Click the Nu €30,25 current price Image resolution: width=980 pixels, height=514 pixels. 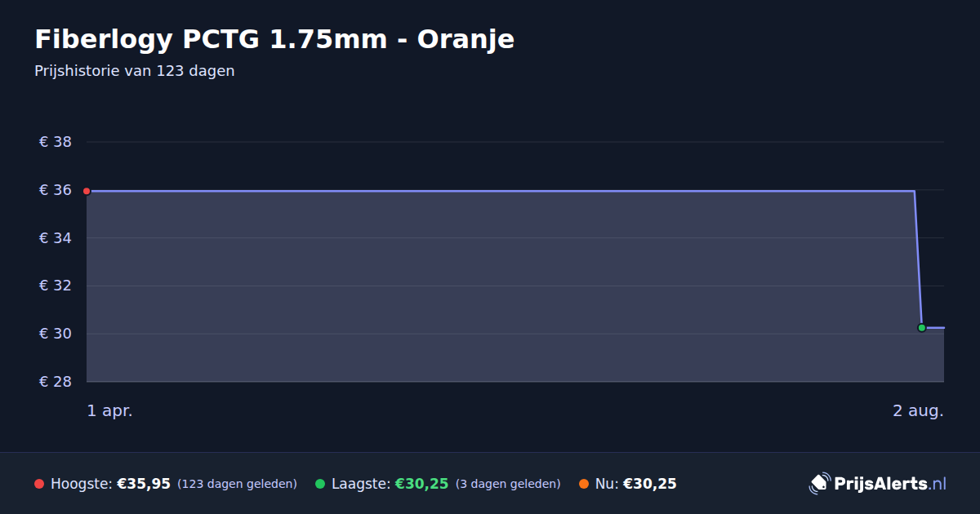click(636, 484)
